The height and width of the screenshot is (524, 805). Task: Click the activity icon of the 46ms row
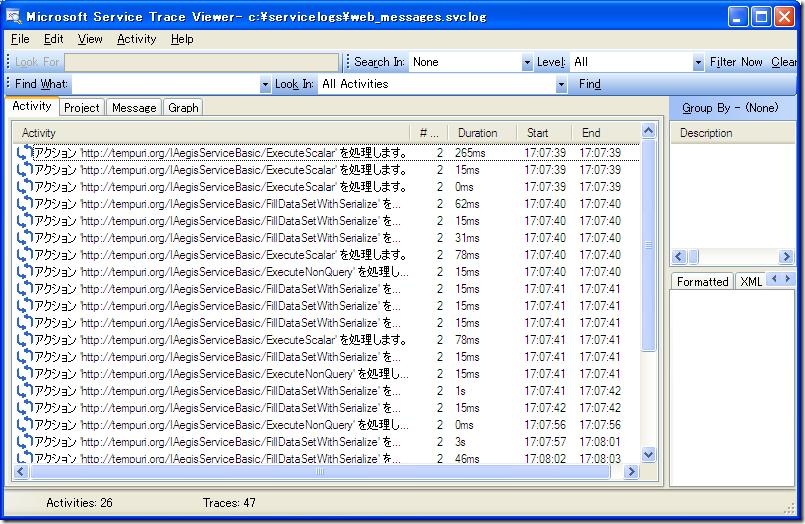click(x=24, y=458)
